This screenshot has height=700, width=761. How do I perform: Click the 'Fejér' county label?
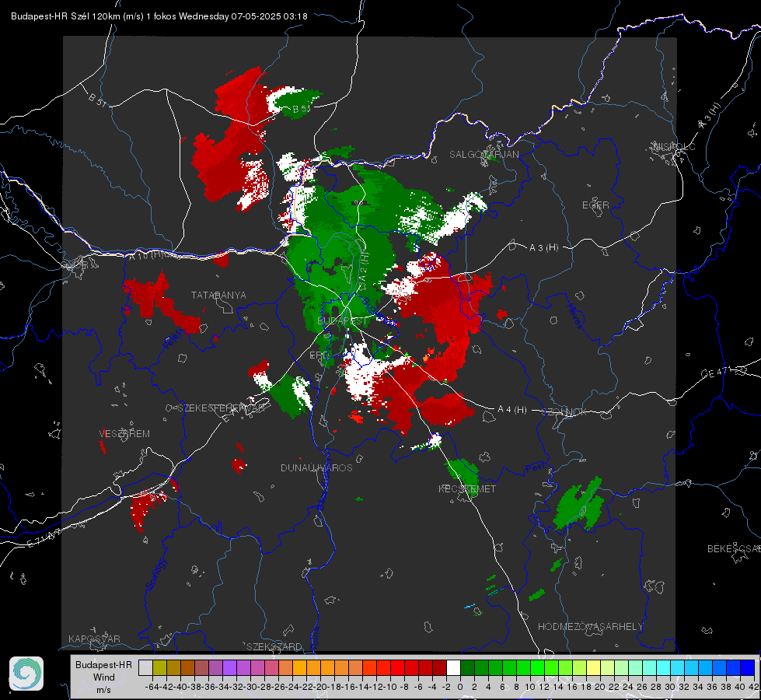point(174,340)
